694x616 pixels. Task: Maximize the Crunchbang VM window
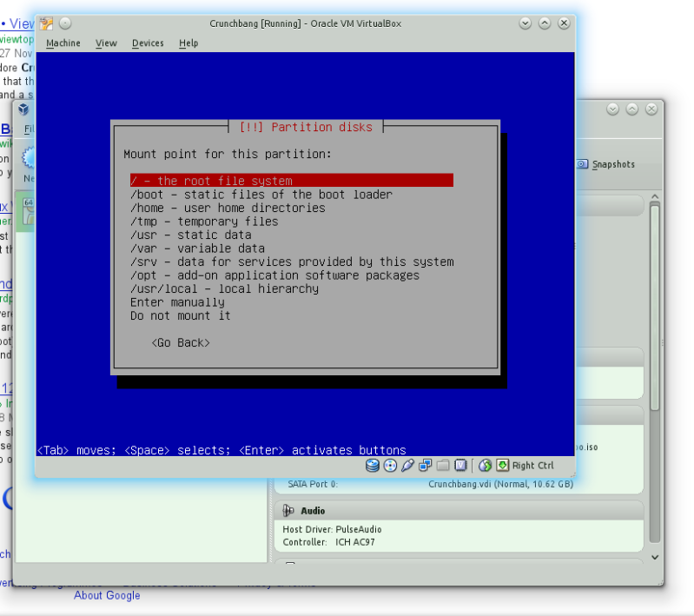[x=545, y=23]
